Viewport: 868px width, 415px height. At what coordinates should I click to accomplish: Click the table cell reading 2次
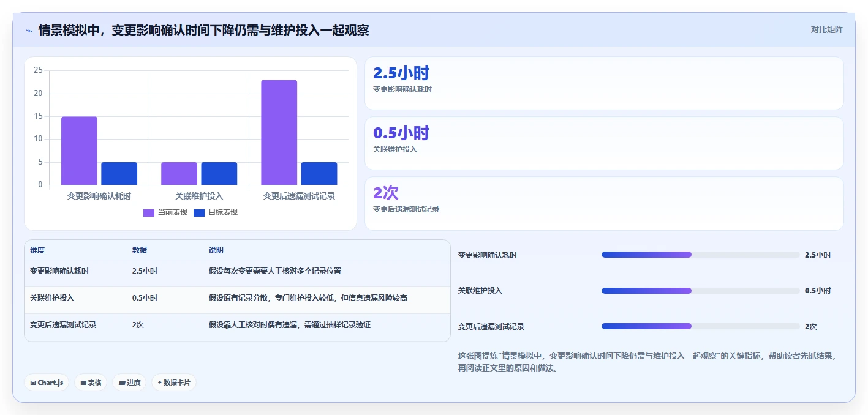coord(138,325)
